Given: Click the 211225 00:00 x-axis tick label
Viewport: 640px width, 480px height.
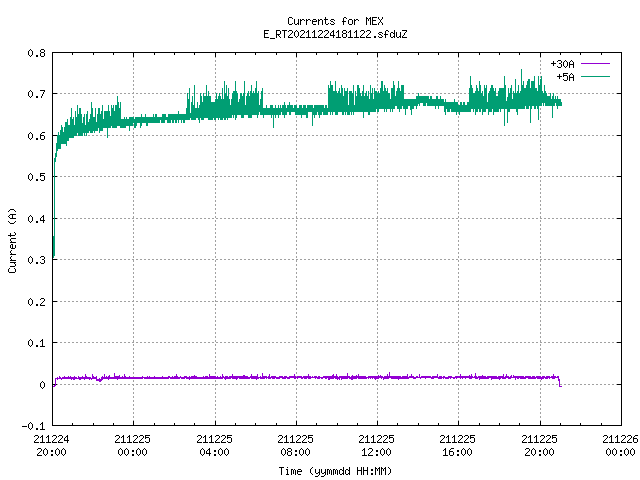Looking at the screenshot, I should (x=133, y=446).
